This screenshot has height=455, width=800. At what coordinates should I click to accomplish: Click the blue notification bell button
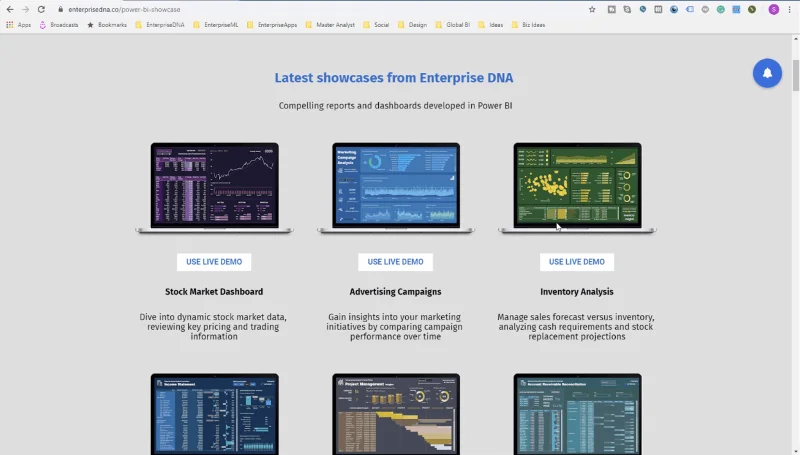(x=767, y=73)
